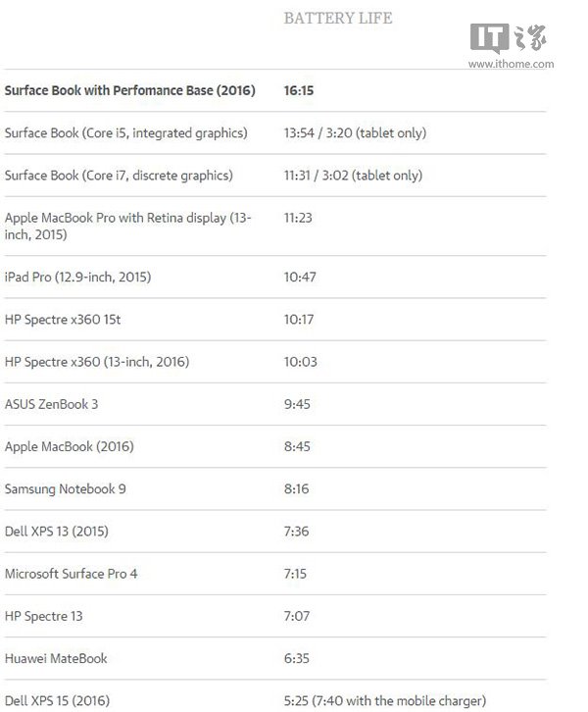The height and width of the screenshot is (712, 588).
Task: Click the 16:15 battery life value
Action: pos(299,90)
